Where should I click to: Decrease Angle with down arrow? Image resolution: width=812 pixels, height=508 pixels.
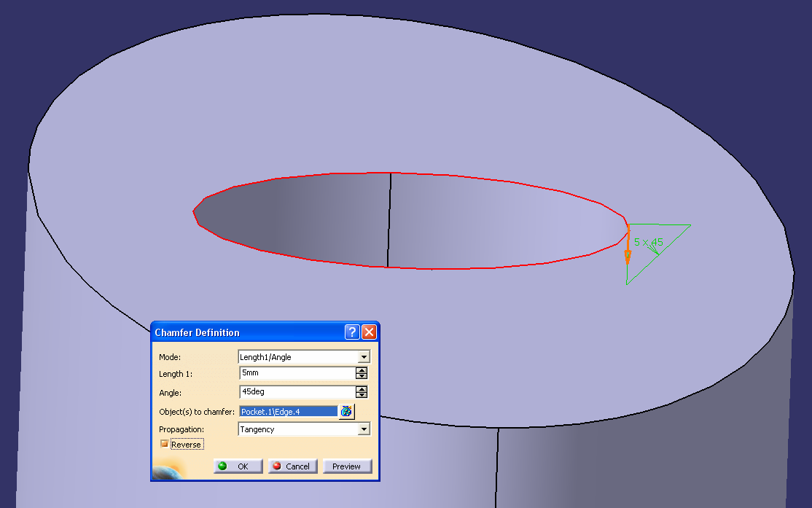pos(362,395)
